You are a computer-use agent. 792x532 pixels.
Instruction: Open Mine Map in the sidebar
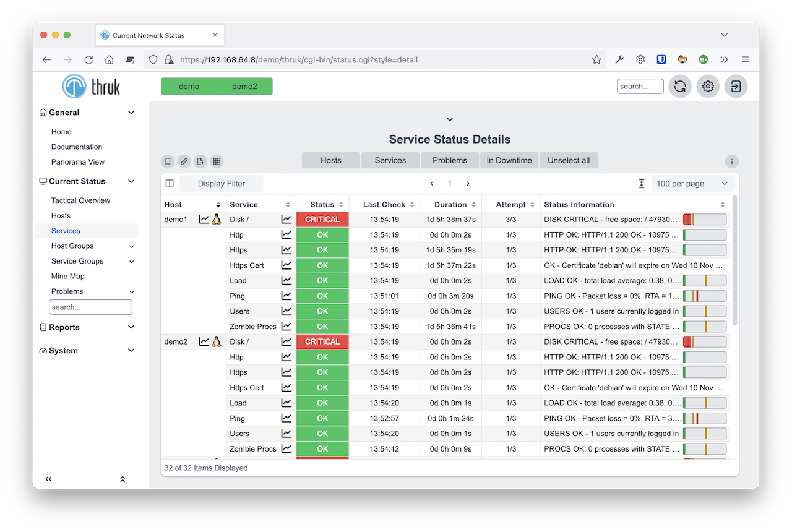[x=67, y=277]
